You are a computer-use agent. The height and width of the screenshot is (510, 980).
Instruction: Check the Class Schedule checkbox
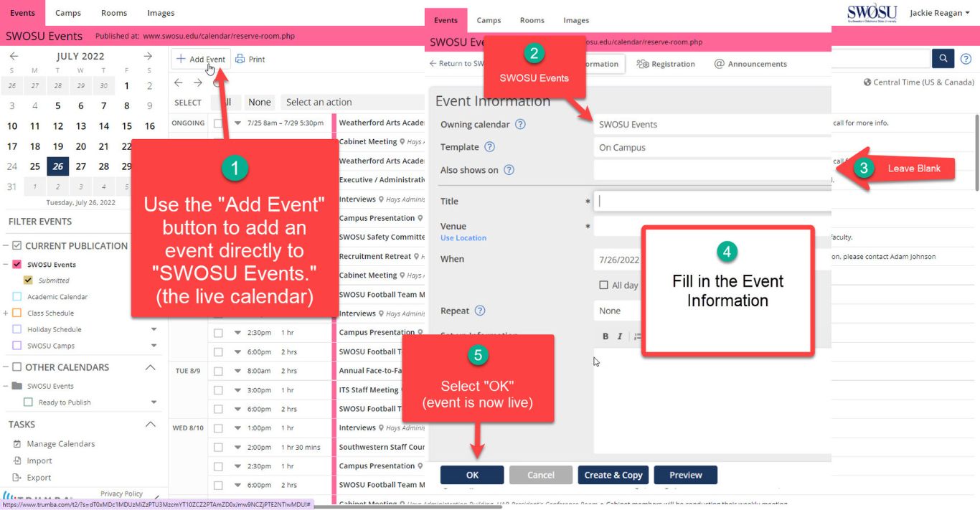click(17, 313)
